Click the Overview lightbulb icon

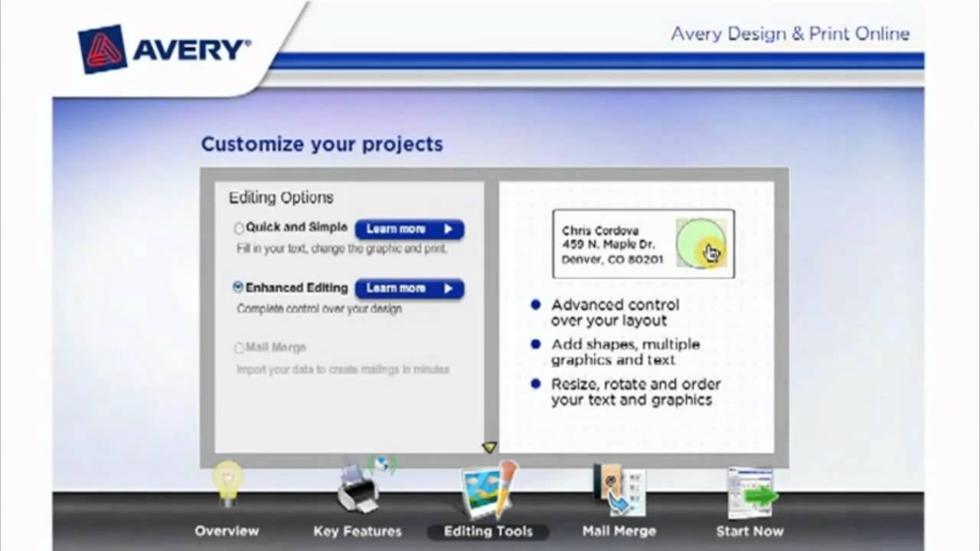[227, 484]
